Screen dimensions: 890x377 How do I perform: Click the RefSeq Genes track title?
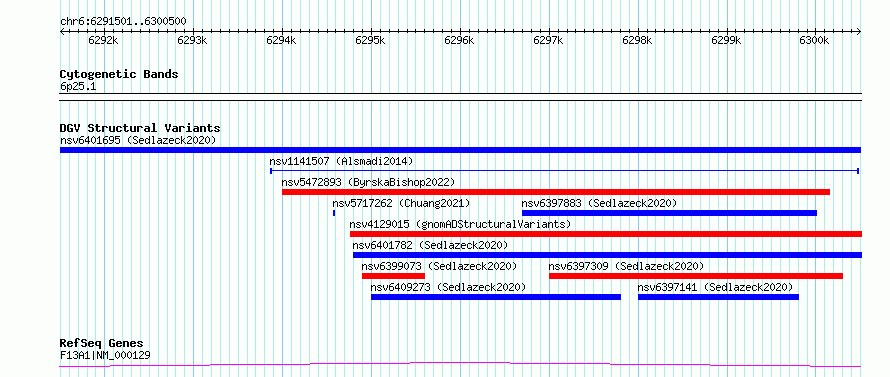point(102,344)
